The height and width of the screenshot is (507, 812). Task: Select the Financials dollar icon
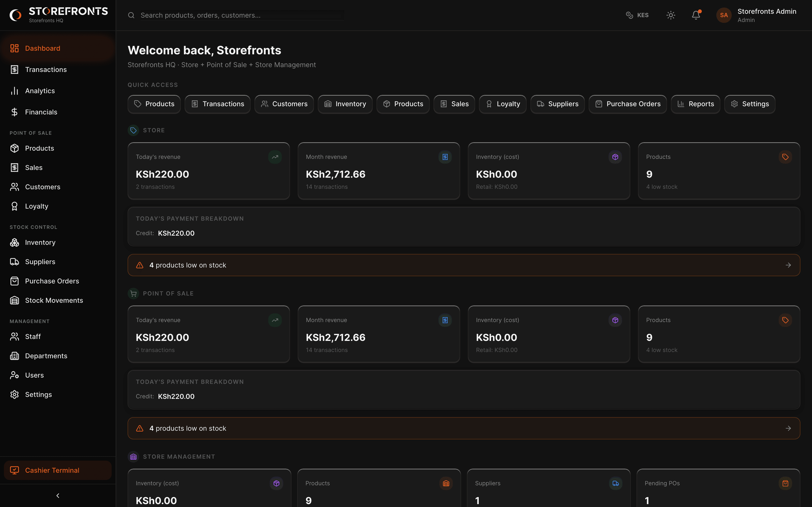[15, 112]
